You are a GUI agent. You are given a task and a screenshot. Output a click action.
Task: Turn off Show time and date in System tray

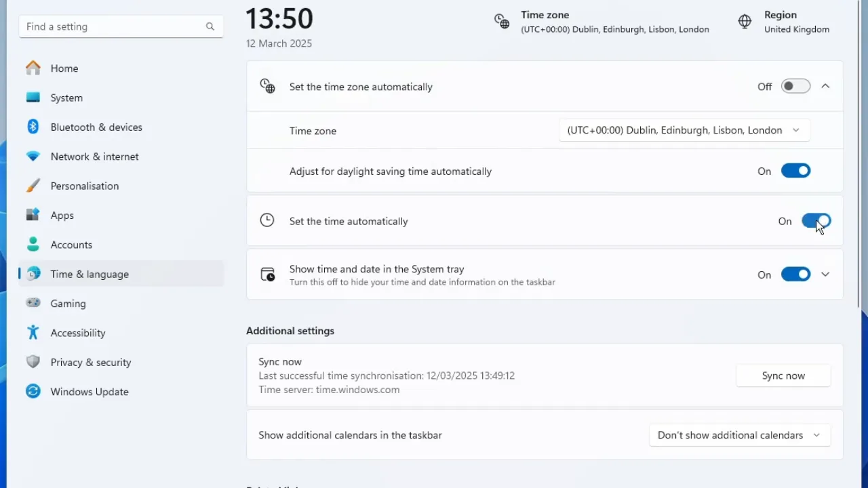795,274
